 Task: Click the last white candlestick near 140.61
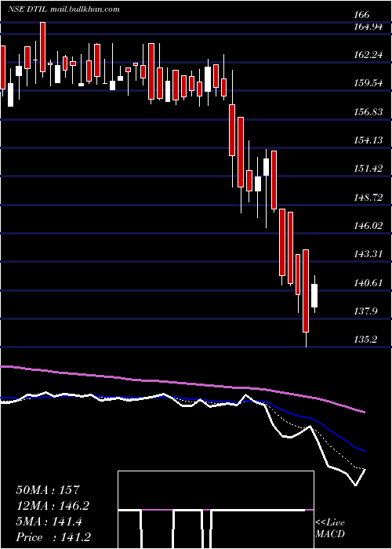314,296
